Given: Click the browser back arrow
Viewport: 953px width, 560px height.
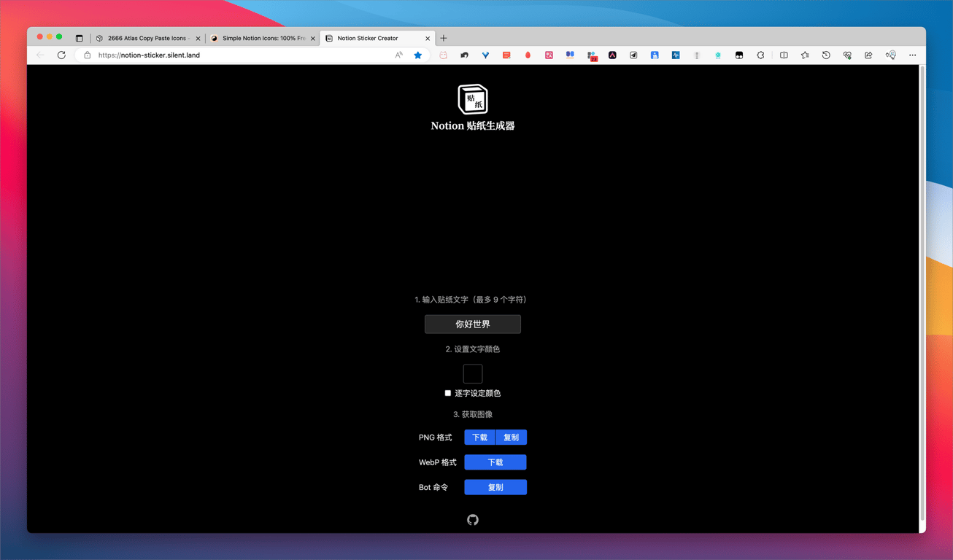Looking at the screenshot, I should (41, 55).
